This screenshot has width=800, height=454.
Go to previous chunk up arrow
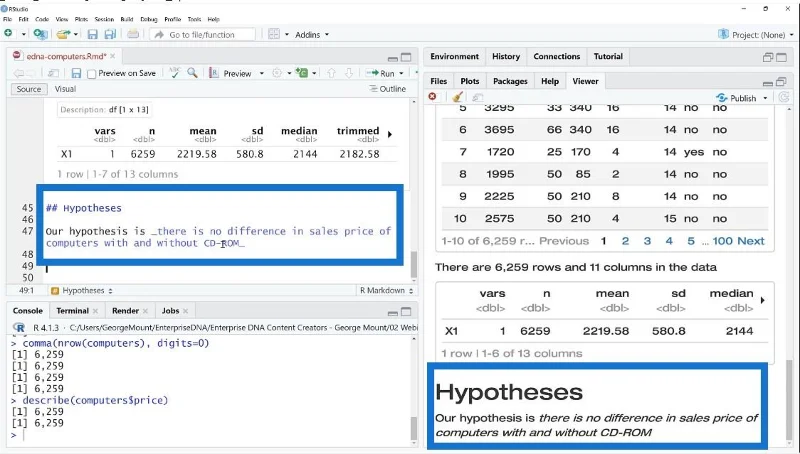[x=331, y=73]
